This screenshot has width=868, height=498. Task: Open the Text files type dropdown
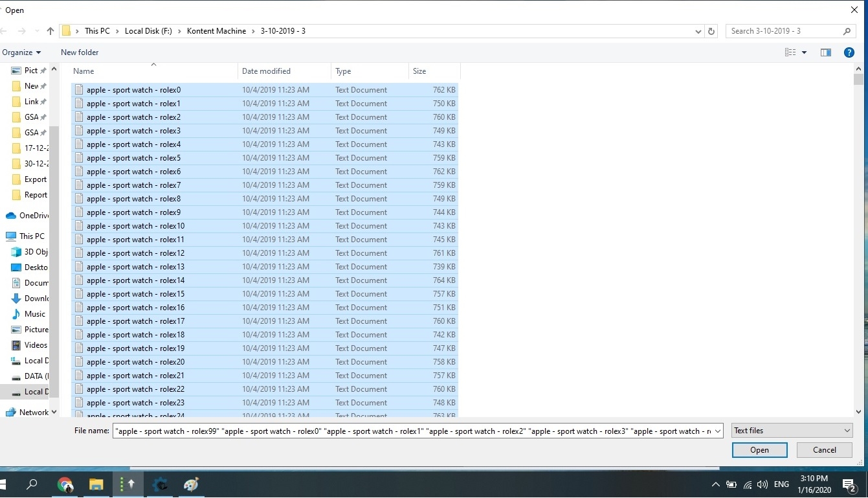792,431
